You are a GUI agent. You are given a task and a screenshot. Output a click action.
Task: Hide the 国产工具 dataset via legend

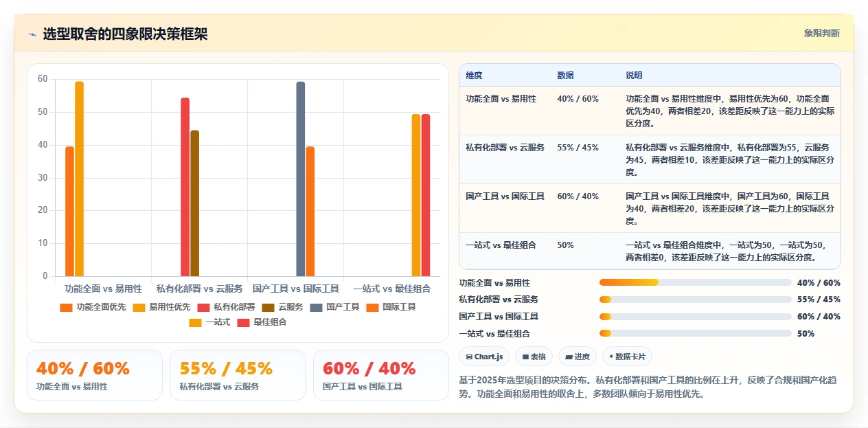(x=334, y=307)
